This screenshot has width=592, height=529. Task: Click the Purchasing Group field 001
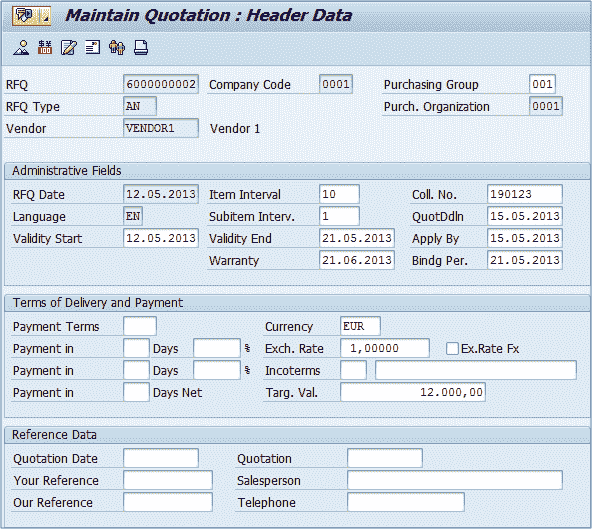coord(542,84)
